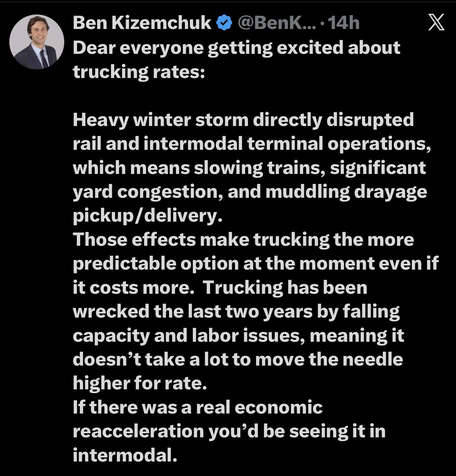
Task: Click the line mentioning "slowing trains, significant"
Action: click(x=249, y=168)
